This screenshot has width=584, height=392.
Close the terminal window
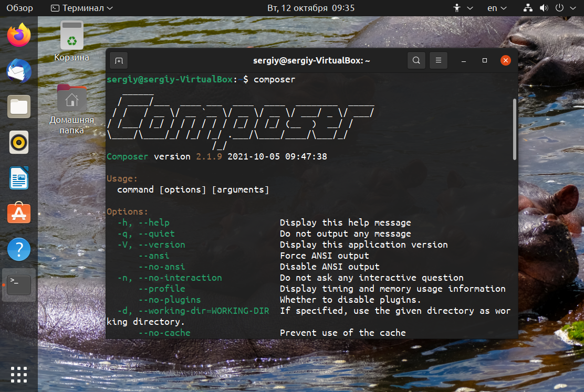(x=505, y=60)
